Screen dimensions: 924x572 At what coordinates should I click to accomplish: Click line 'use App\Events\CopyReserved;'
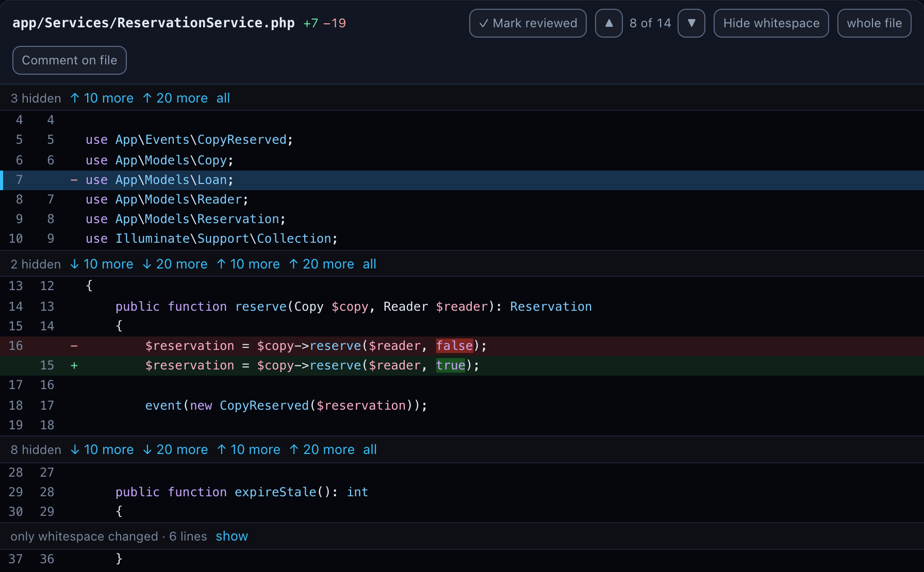tap(462, 140)
